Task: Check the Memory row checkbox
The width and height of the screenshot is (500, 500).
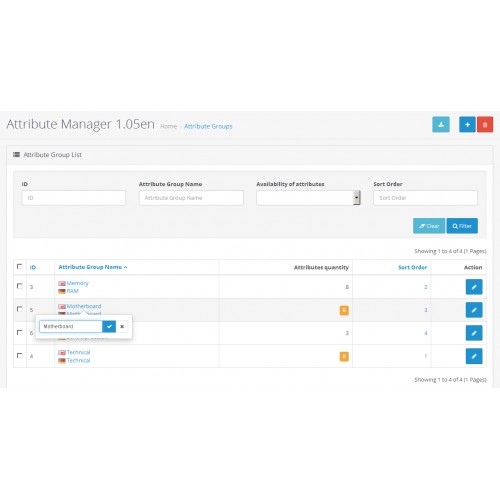Action: 19,286
